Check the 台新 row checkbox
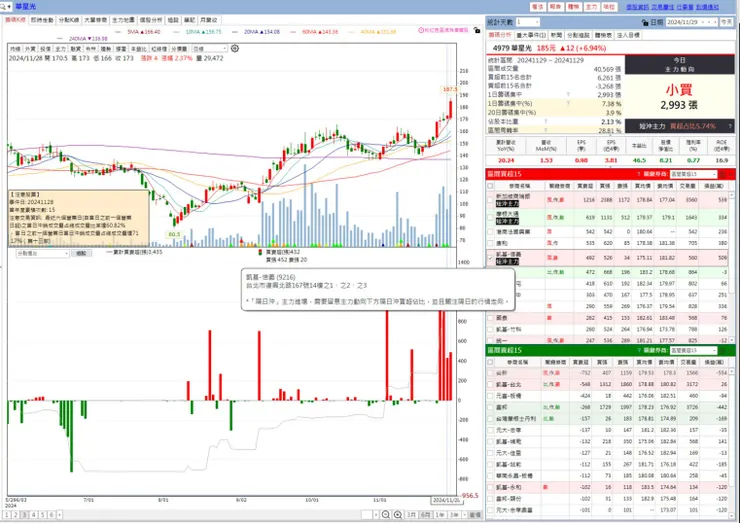This screenshot has height=523, width=740. pyautogui.click(x=490, y=373)
